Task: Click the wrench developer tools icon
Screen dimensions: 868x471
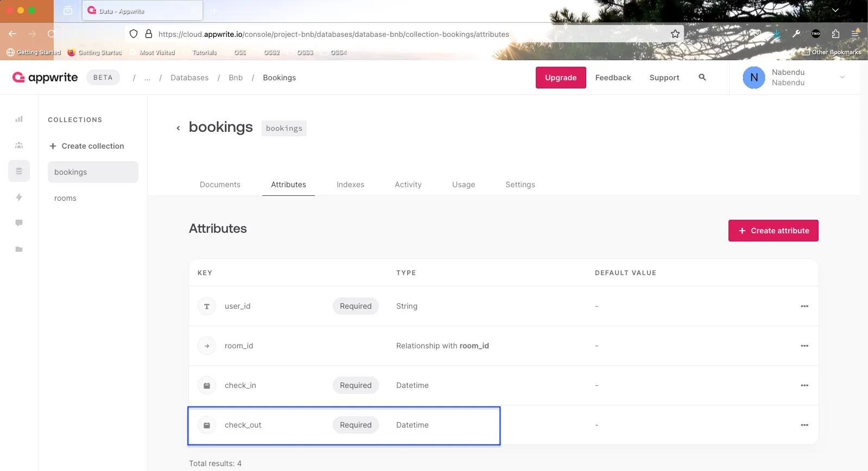Action: click(796, 34)
